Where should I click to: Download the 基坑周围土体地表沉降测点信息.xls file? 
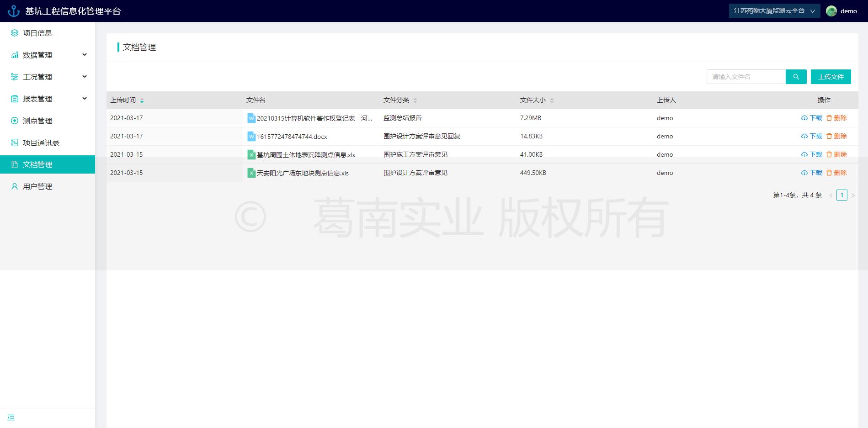click(x=812, y=154)
